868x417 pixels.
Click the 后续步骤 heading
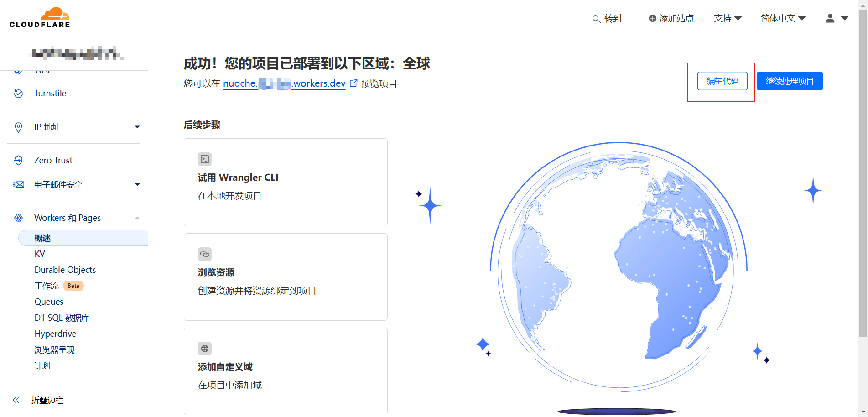pyautogui.click(x=202, y=125)
